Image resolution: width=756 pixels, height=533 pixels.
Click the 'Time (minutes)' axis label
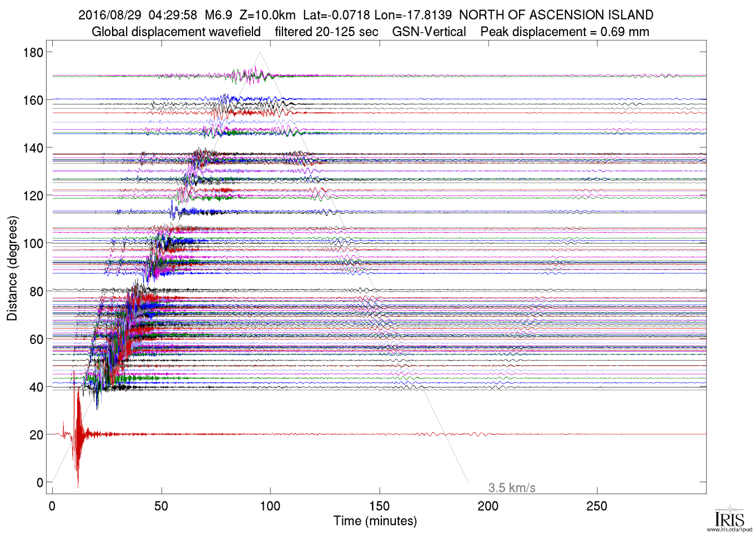pos(375,521)
